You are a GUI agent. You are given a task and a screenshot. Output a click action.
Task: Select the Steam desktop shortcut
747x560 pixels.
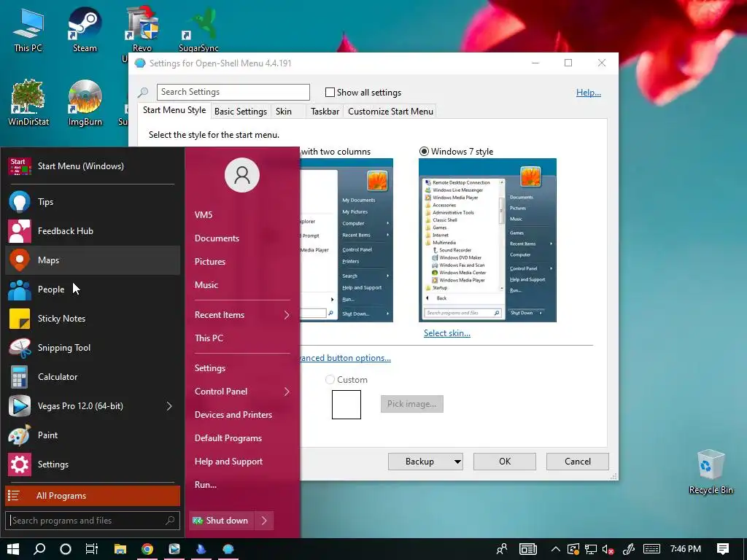point(85,29)
